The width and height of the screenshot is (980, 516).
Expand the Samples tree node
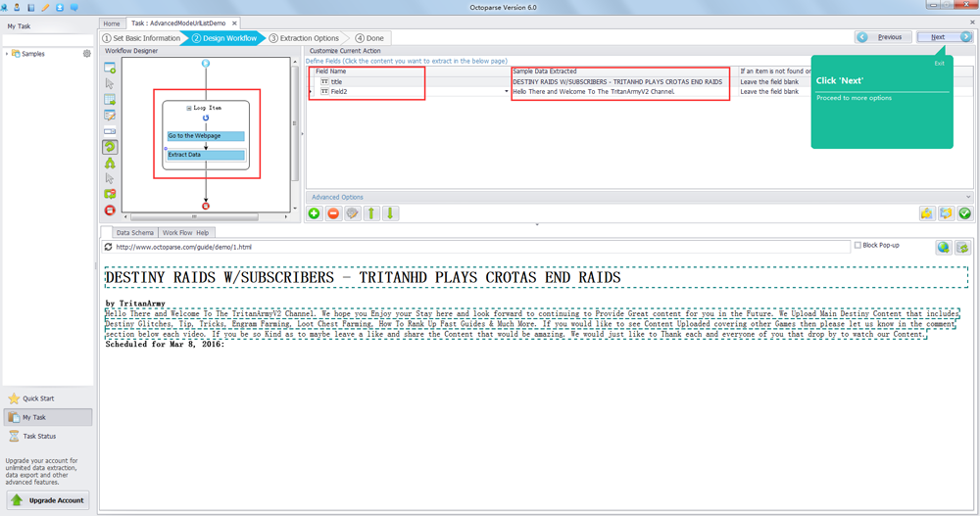(7, 54)
